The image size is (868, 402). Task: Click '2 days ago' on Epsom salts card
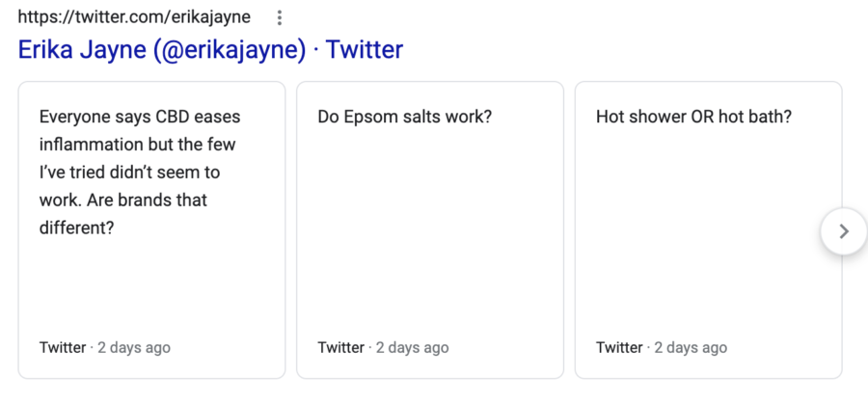[x=413, y=348]
